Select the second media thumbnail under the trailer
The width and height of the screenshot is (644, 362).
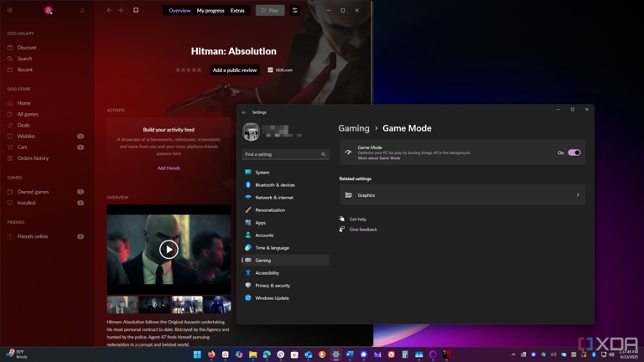point(154,304)
